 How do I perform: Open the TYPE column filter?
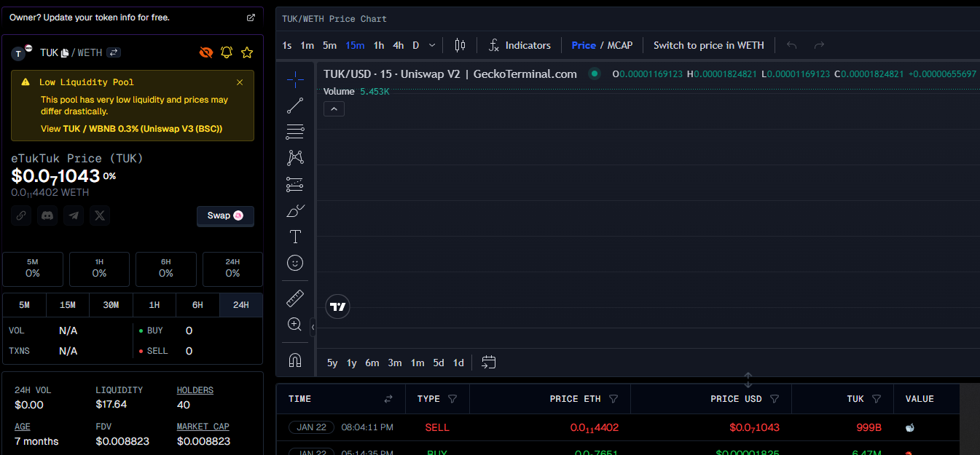point(452,399)
